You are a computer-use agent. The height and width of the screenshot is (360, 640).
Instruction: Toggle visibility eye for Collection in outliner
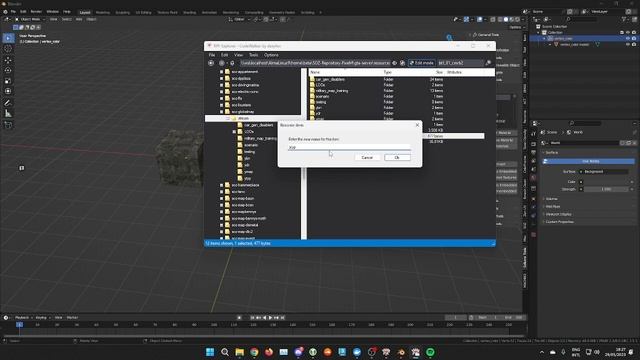(628, 32)
